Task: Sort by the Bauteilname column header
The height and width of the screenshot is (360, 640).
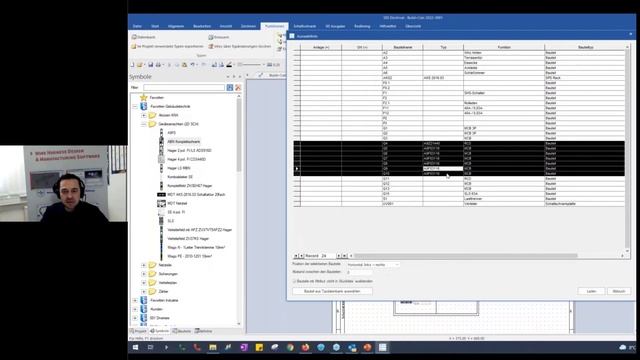Action: pyautogui.click(x=402, y=47)
